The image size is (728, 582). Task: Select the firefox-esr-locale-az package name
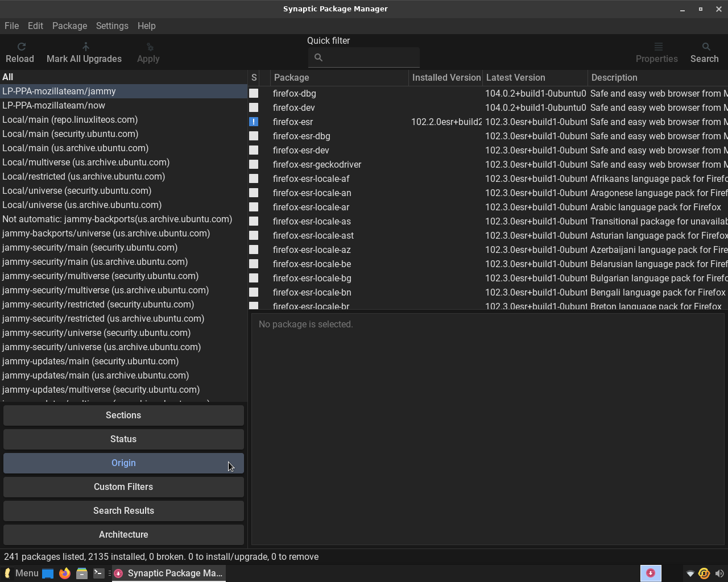312,250
